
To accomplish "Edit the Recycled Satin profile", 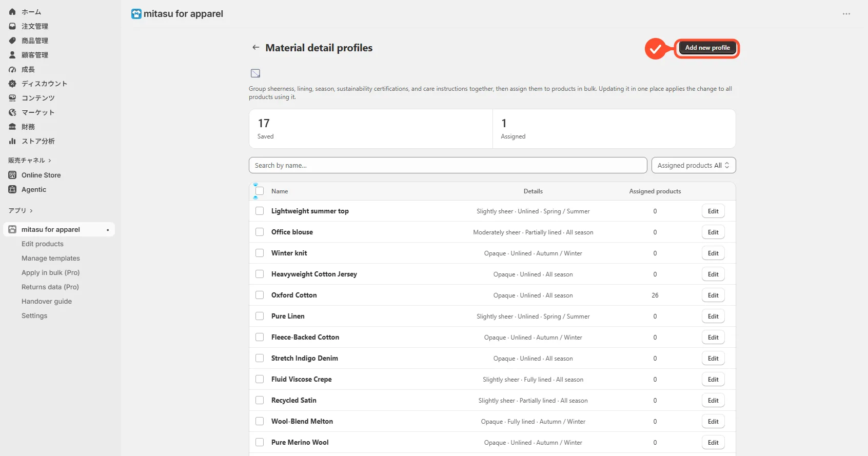I will tap(713, 400).
